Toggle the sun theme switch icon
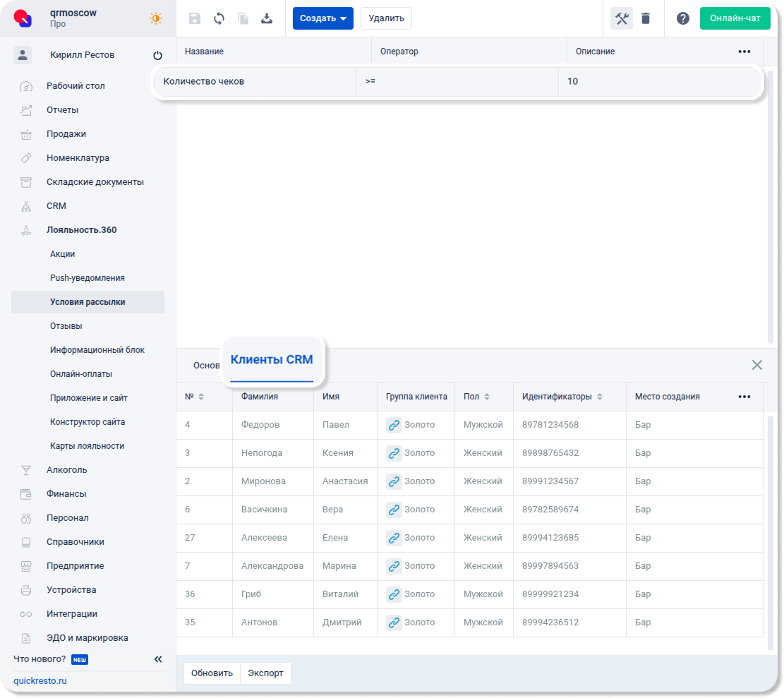 pos(155,18)
